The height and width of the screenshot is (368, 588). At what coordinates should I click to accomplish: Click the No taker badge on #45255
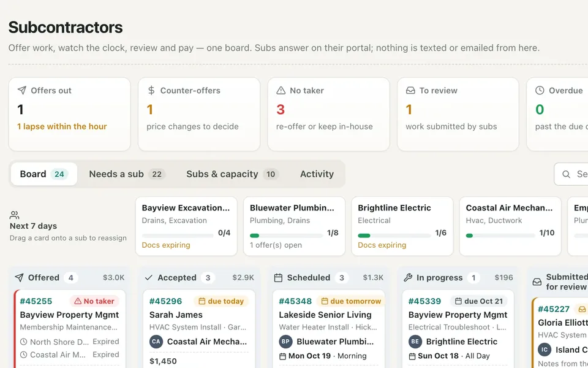pos(94,301)
